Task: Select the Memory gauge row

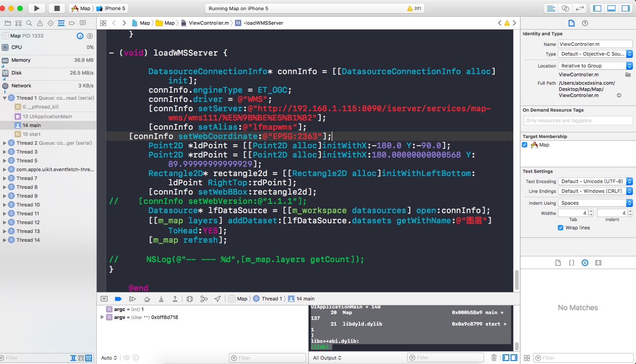Action: point(48,60)
